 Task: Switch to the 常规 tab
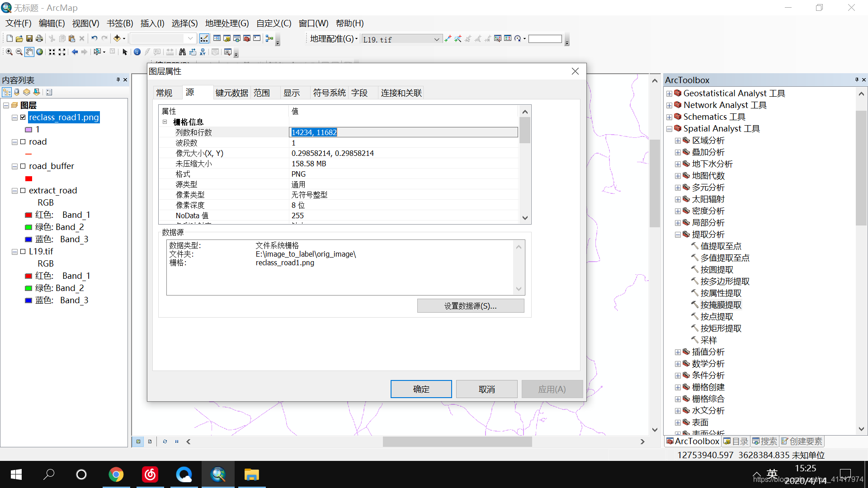(x=164, y=93)
